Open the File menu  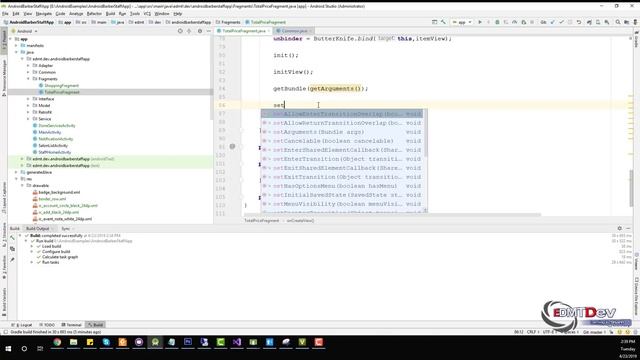tap(5, 14)
